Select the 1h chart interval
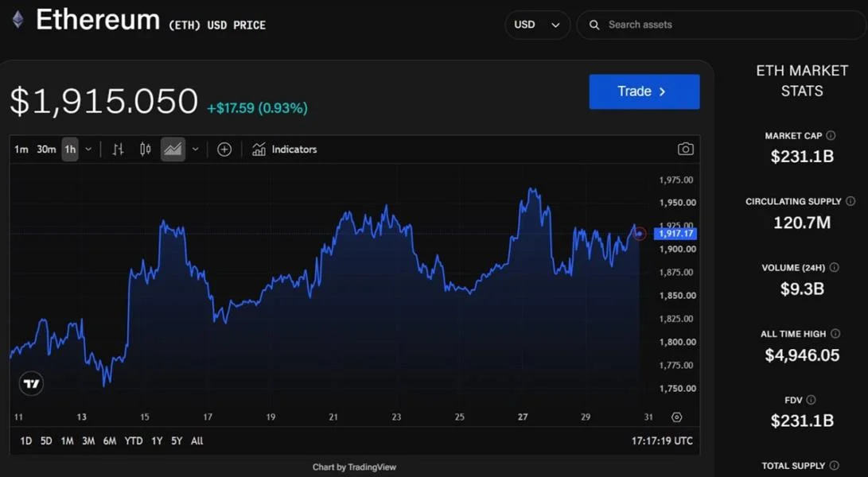This screenshot has height=477, width=868. 70,149
